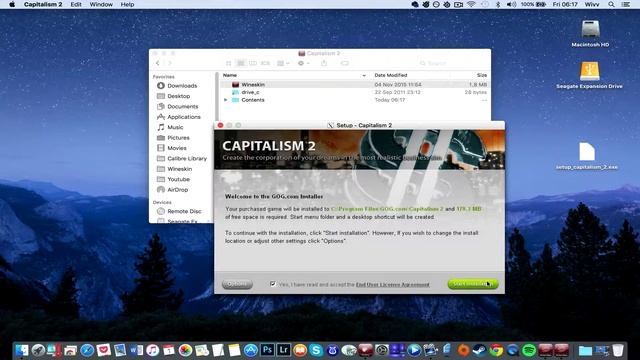Open the Window menu
640x360 pixels.
point(101,4)
